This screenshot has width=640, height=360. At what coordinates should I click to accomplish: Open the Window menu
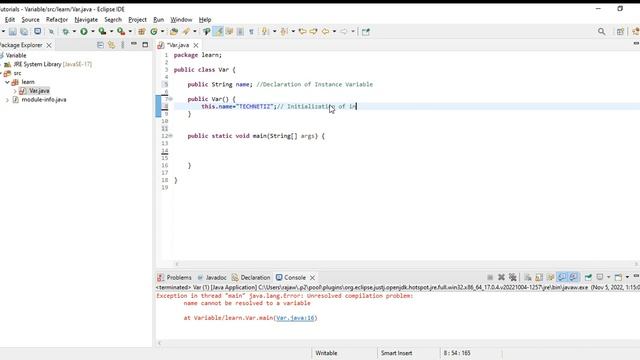(181, 20)
